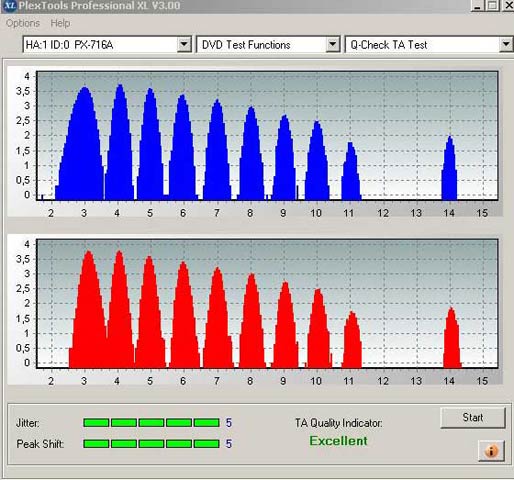Screen dimensions: 514x480
Task: Open the Help menu
Action: click(x=60, y=23)
